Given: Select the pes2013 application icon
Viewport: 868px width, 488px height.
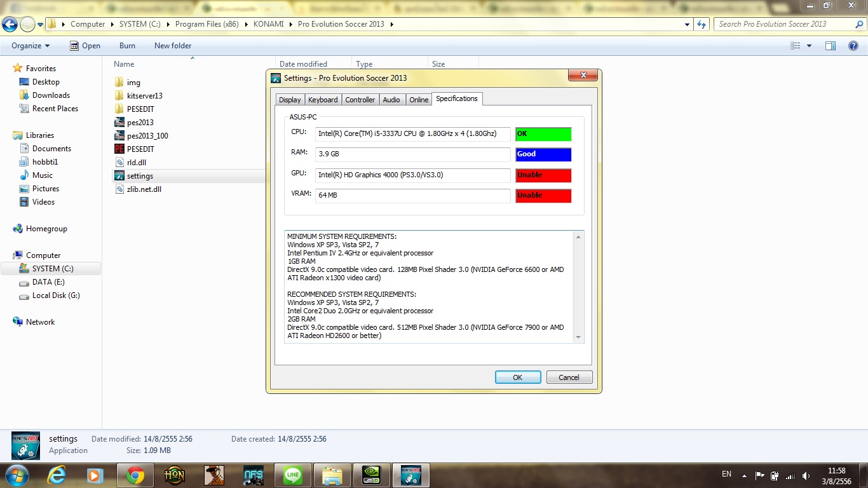Looking at the screenshot, I should 119,123.
